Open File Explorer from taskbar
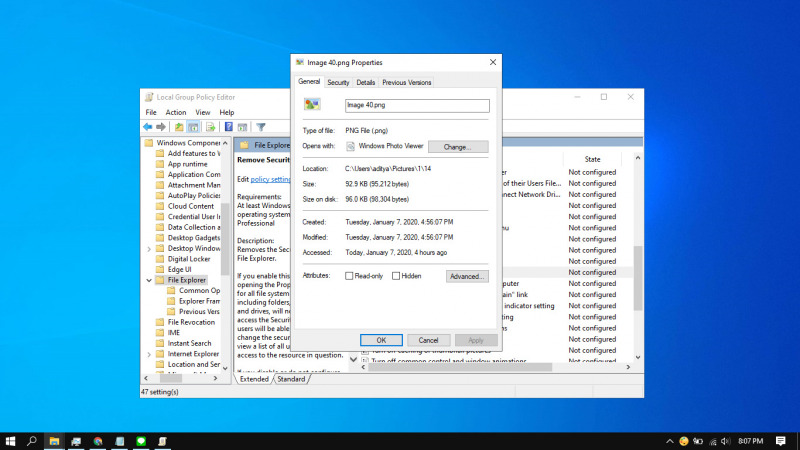The width and height of the screenshot is (800, 450). pos(54,441)
